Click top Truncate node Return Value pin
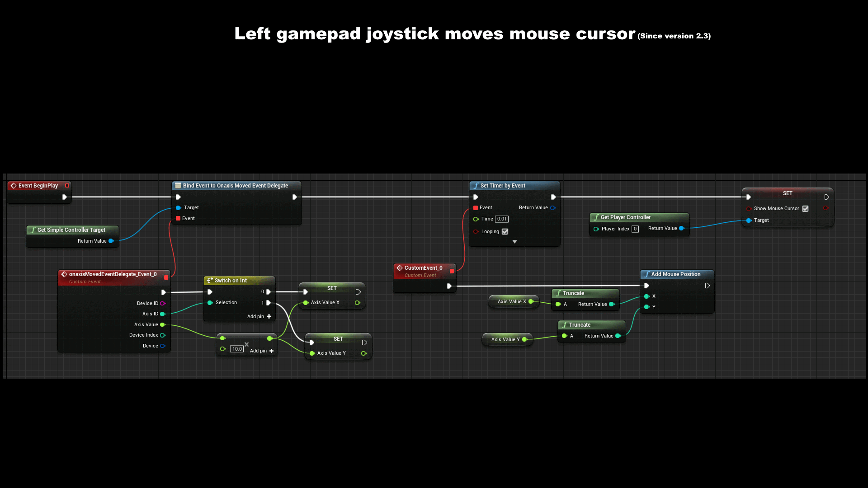Viewport: 868px width, 488px height. pyautogui.click(x=612, y=304)
